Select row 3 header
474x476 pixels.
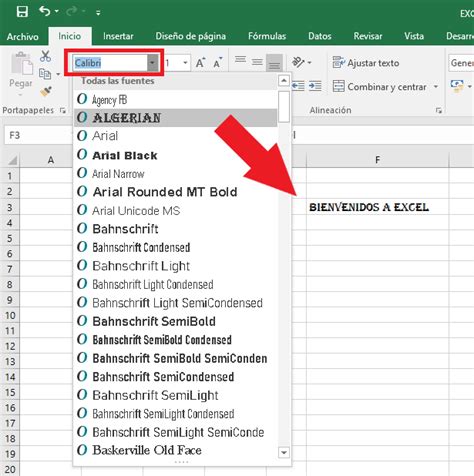(10, 207)
